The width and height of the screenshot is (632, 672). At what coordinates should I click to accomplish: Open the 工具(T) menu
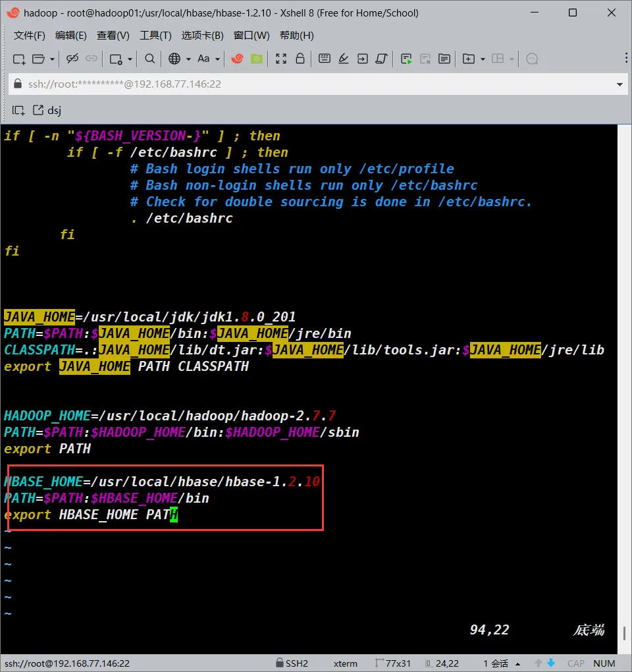click(155, 36)
